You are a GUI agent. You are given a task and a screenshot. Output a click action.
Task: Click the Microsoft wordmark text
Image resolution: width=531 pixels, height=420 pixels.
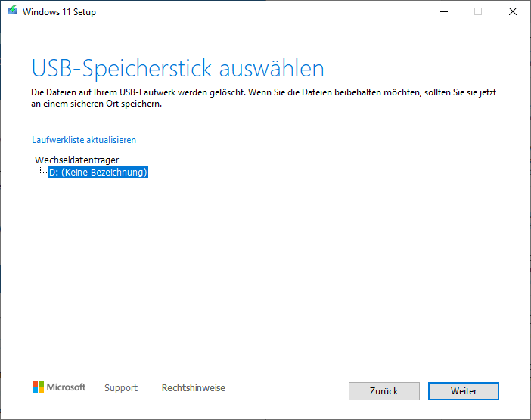(x=67, y=387)
